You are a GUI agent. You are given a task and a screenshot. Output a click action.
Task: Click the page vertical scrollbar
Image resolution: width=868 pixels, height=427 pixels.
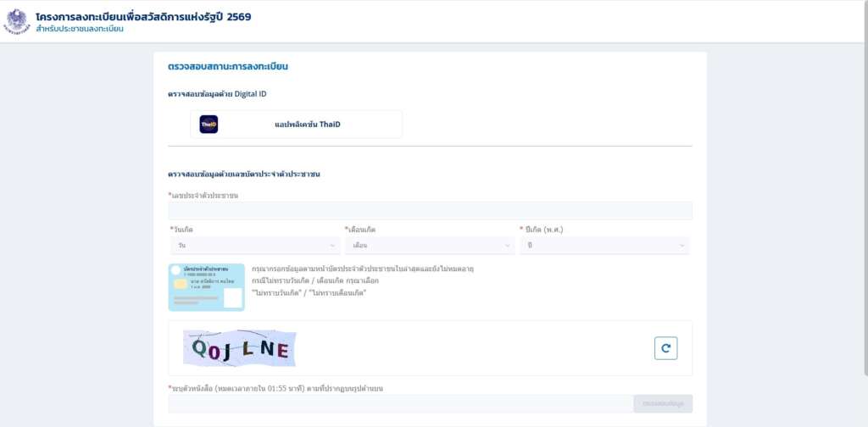pos(865,188)
